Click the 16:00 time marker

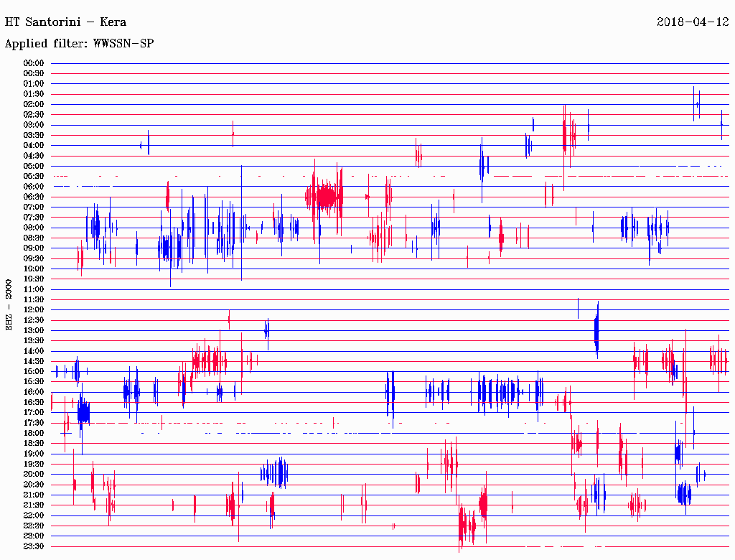coord(34,392)
